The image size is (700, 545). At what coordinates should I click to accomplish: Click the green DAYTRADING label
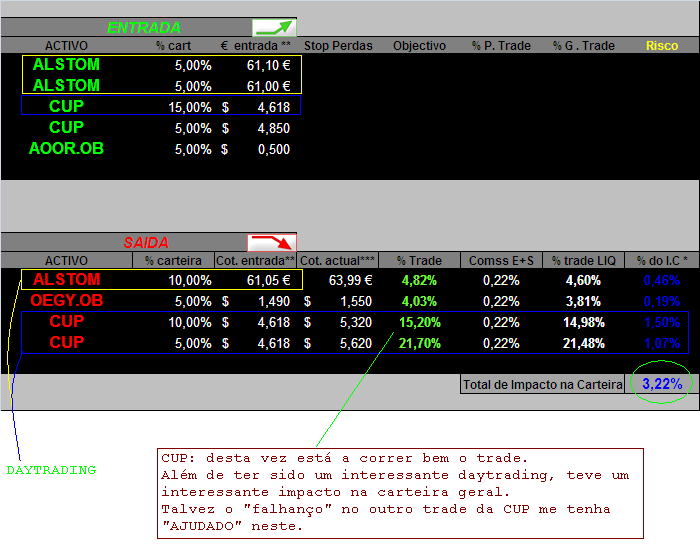click(x=51, y=470)
